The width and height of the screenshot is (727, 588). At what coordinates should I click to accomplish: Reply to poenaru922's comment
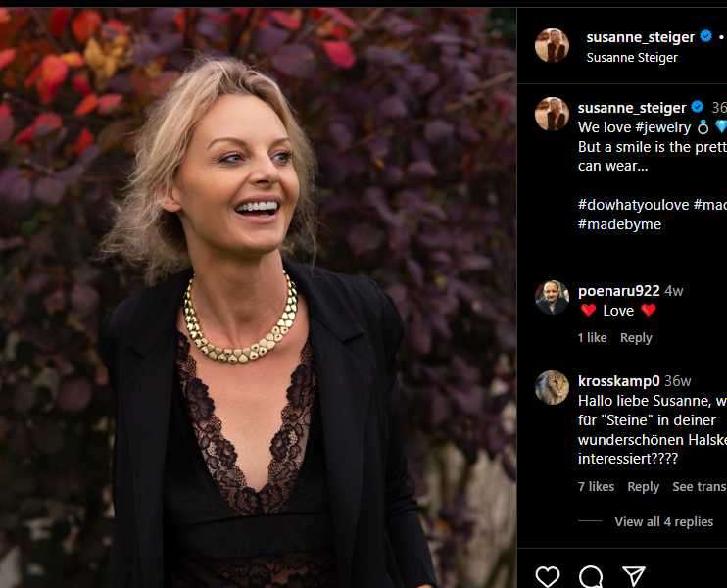636,337
